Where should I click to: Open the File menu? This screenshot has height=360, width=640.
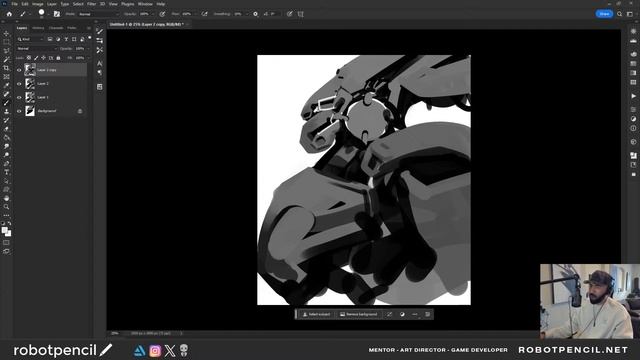point(14,4)
